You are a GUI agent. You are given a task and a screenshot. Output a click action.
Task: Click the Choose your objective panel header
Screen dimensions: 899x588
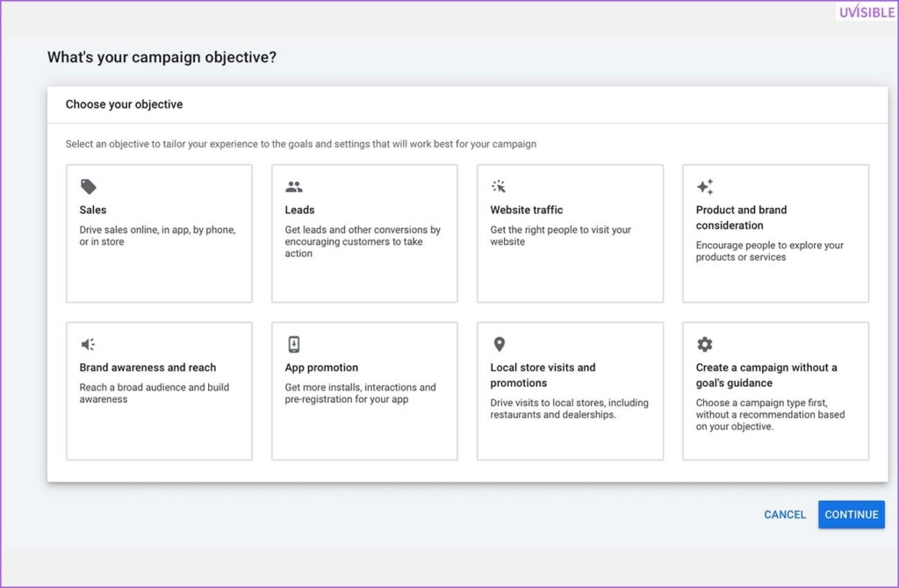tap(124, 104)
